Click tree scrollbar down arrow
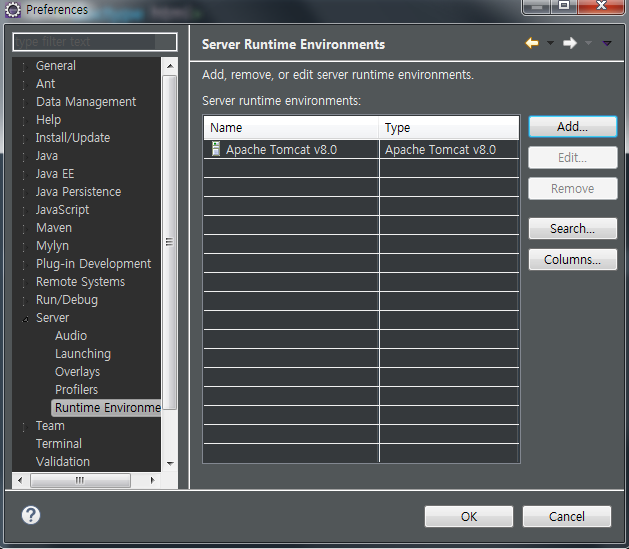The image size is (629, 549). (x=170, y=464)
